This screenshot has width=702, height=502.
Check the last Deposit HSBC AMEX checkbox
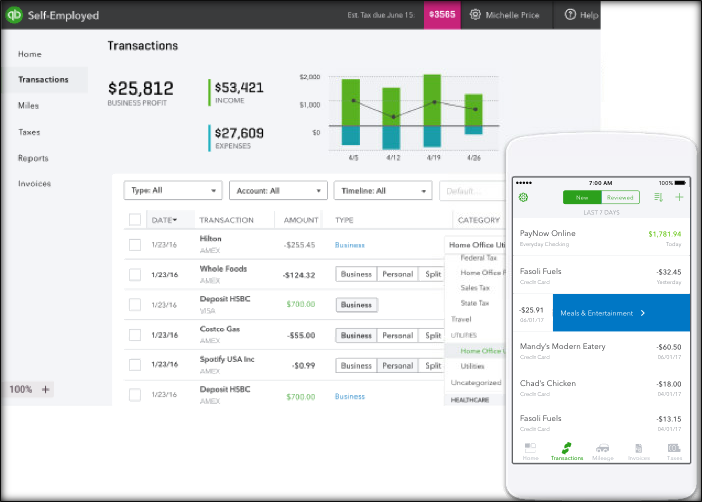[x=135, y=395]
